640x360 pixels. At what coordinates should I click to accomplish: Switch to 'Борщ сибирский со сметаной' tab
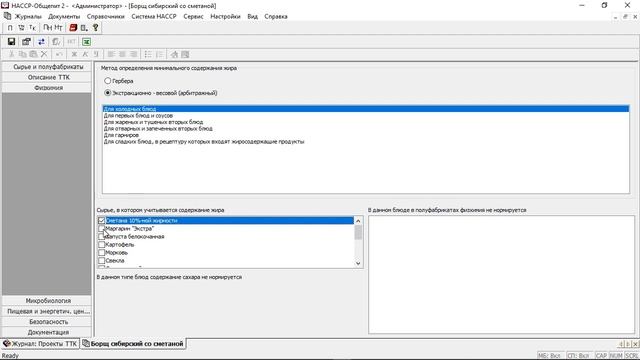(133, 344)
